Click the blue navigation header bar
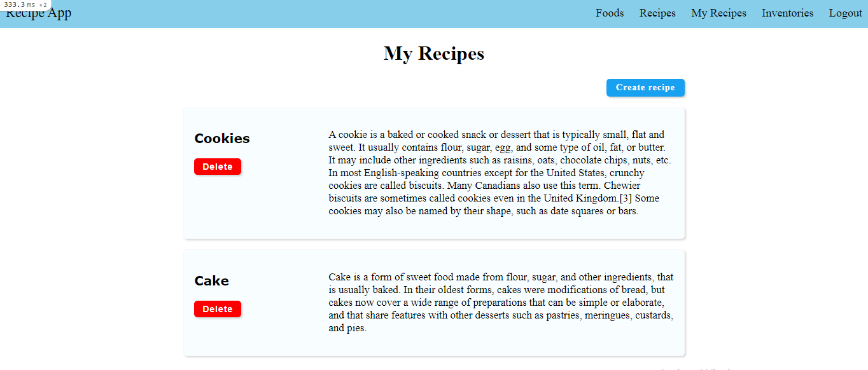 pyautogui.click(x=318, y=13)
